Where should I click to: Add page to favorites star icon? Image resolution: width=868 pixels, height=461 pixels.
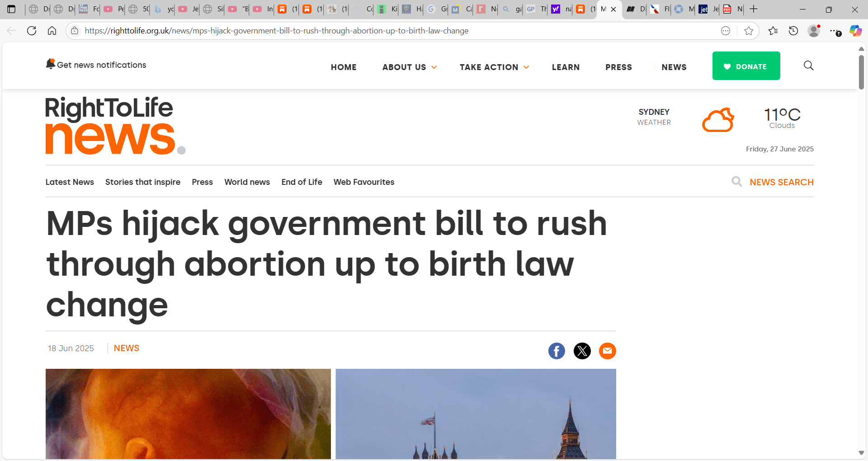coord(749,31)
